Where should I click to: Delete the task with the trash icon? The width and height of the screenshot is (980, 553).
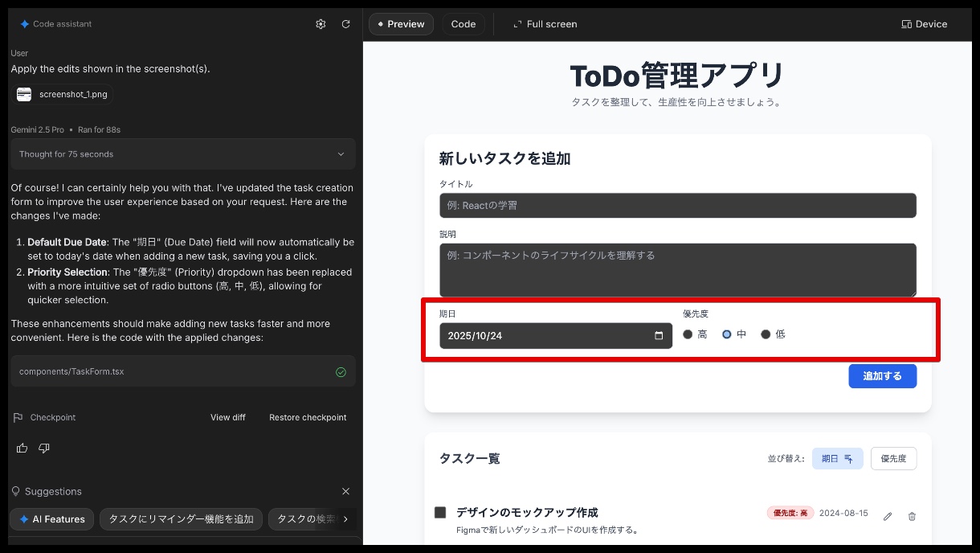pos(912,516)
